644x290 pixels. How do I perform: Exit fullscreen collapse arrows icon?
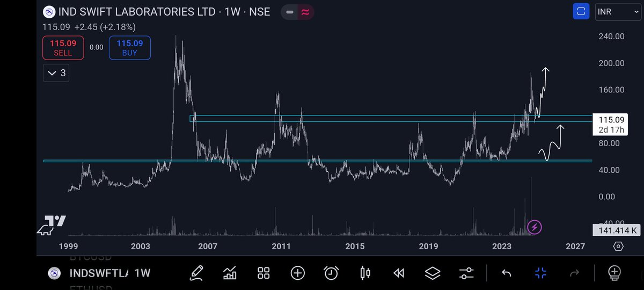click(540, 273)
